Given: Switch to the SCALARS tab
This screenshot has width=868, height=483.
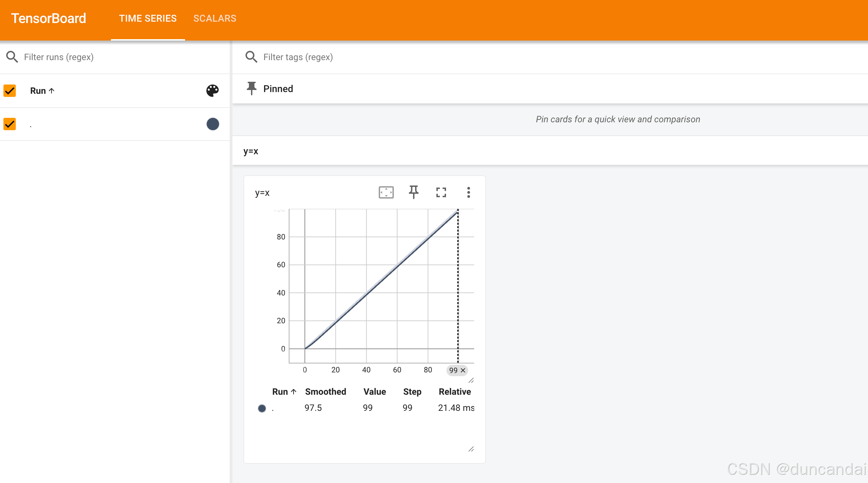Looking at the screenshot, I should [215, 19].
